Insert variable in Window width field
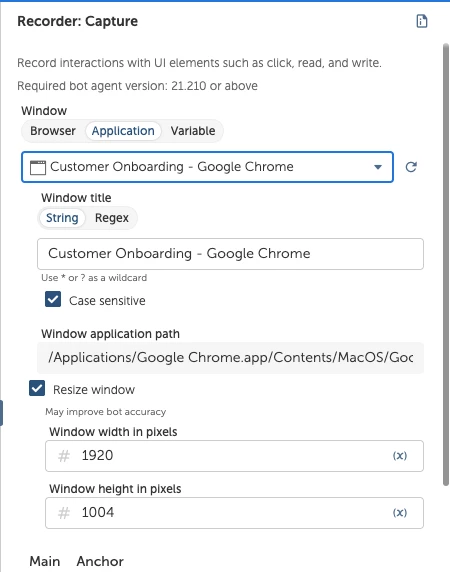 (400, 456)
